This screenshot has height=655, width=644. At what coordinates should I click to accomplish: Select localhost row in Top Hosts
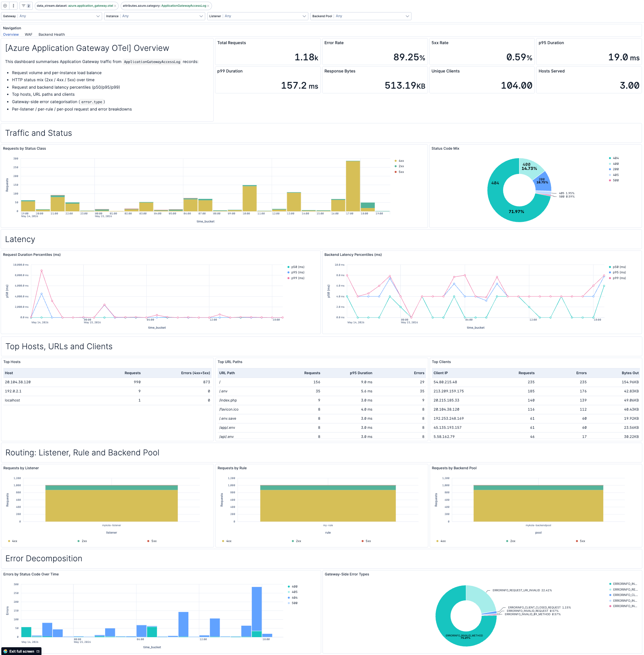pos(107,400)
